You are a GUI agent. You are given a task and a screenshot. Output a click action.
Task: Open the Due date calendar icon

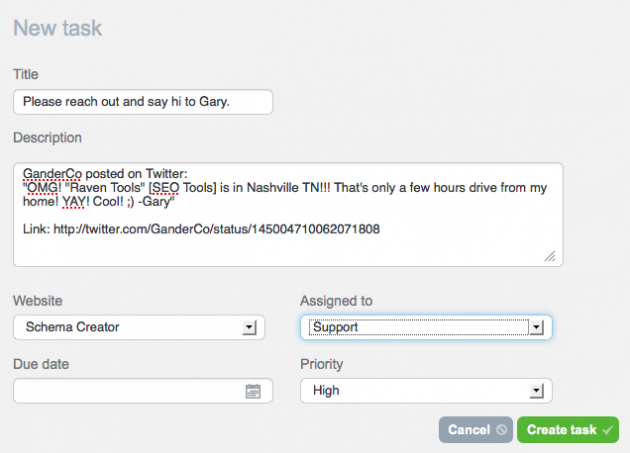click(253, 391)
